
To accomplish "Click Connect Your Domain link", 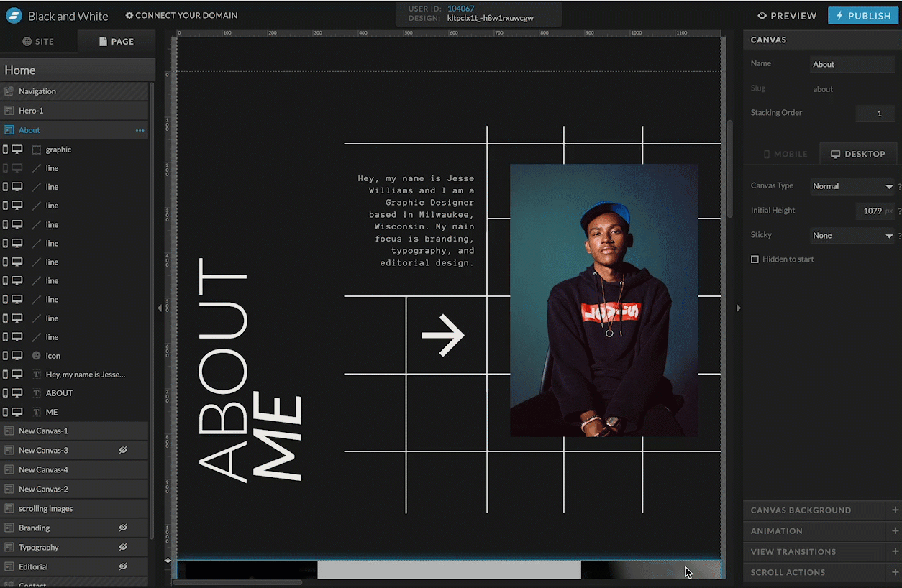I will [x=181, y=15].
